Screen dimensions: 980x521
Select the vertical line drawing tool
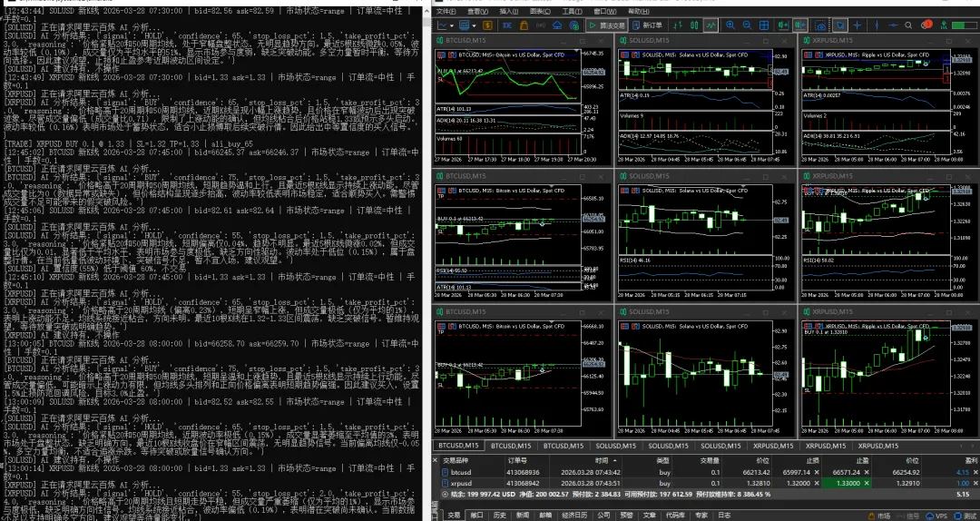coord(877,25)
